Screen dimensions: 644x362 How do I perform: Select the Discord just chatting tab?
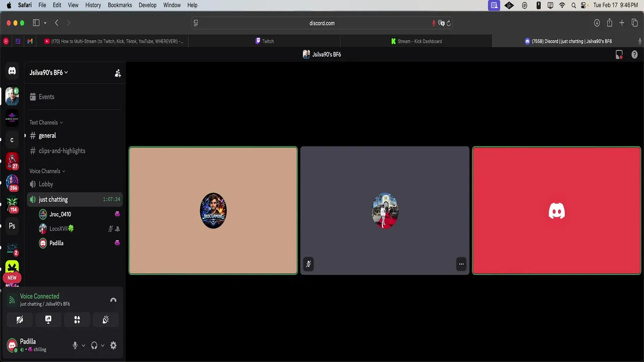pos(568,41)
